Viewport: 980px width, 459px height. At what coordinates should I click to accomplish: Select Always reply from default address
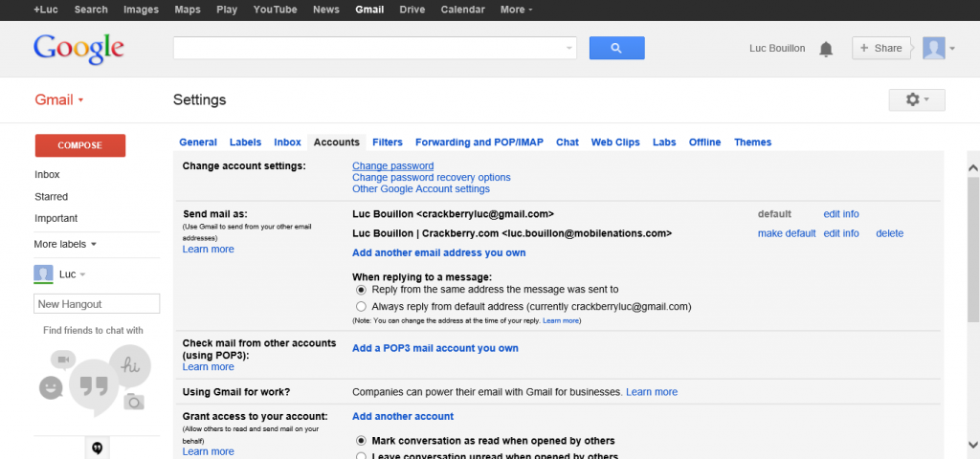(361, 307)
